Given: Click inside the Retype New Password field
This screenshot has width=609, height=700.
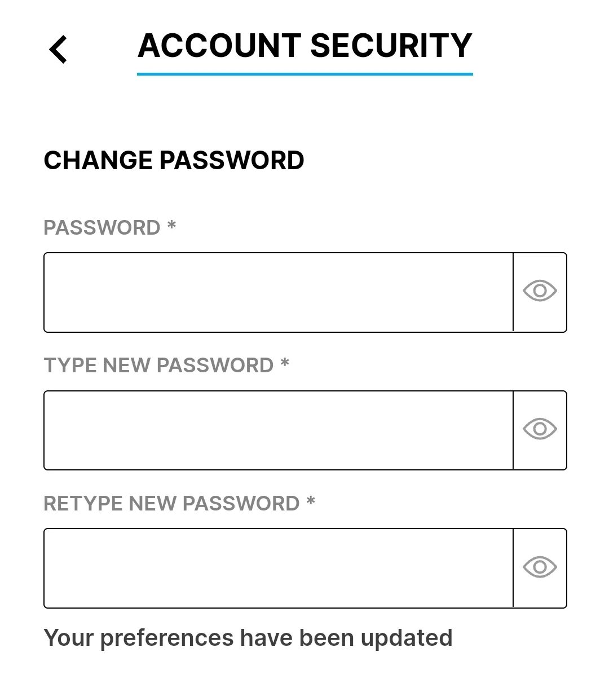Looking at the screenshot, I should click(x=279, y=568).
